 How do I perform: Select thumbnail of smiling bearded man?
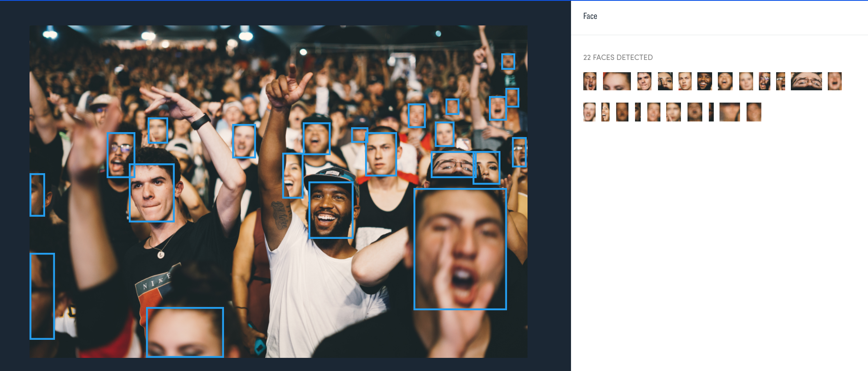pyautogui.click(x=705, y=81)
